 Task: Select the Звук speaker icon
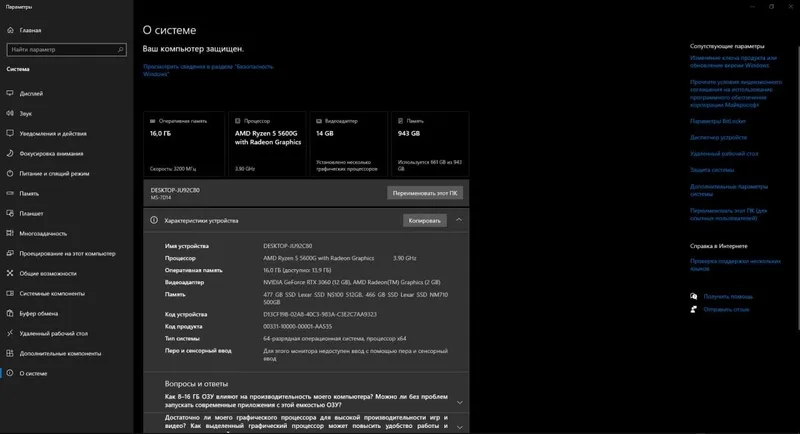click(x=10, y=113)
